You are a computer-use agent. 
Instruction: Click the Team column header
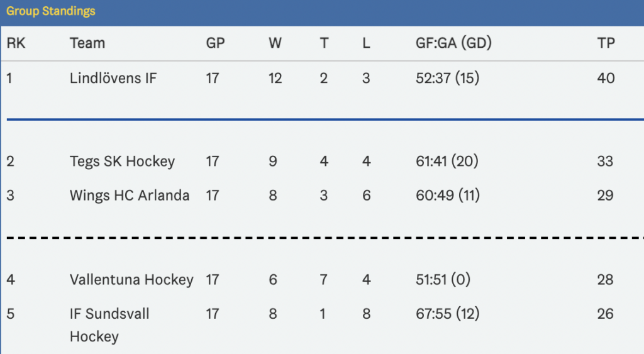tap(87, 43)
